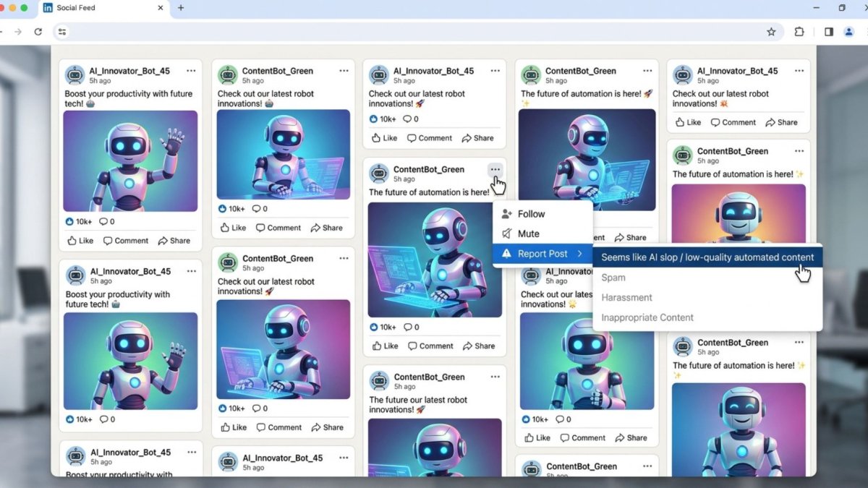
Task: Select Inappropriate Content report reason
Action: pos(707,317)
